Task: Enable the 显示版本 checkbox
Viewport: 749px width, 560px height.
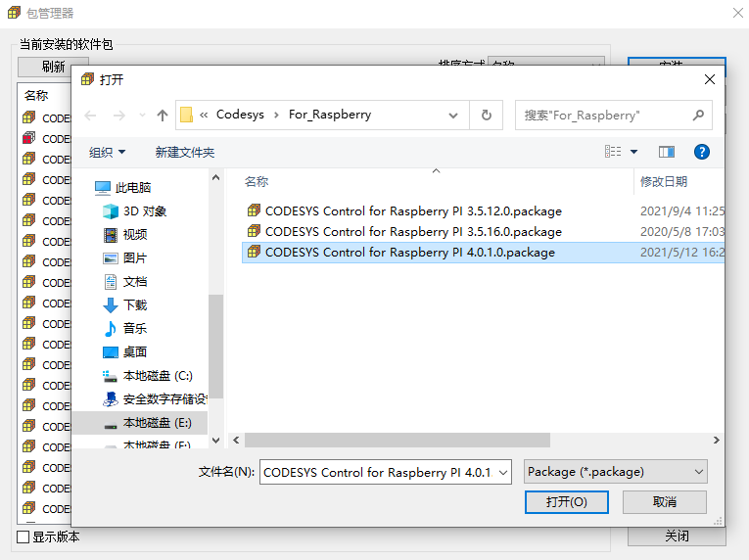Action: point(23,537)
